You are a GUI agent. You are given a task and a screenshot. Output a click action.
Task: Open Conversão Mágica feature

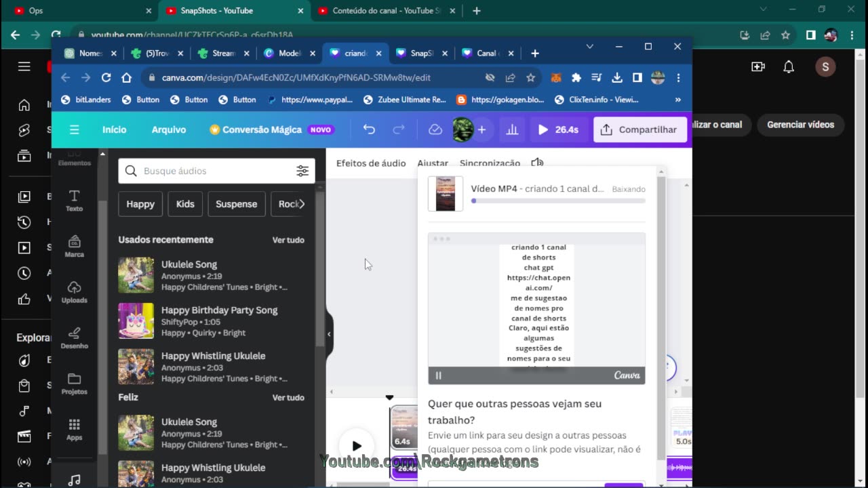click(x=271, y=129)
